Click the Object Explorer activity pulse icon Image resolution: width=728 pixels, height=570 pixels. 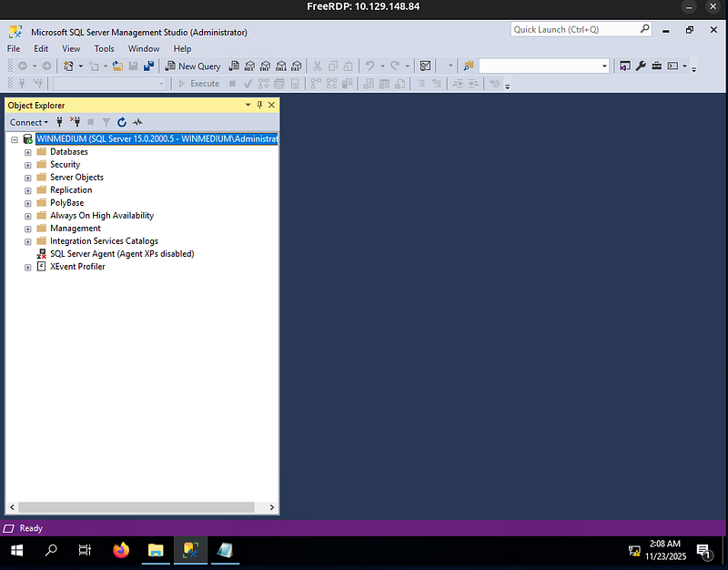137,122
